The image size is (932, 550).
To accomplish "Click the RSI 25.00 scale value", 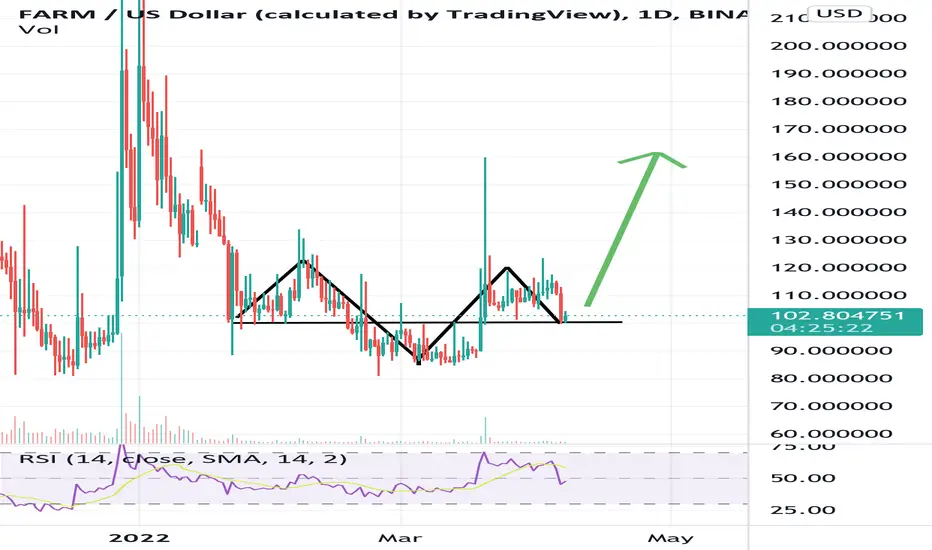I will [803, 510].
